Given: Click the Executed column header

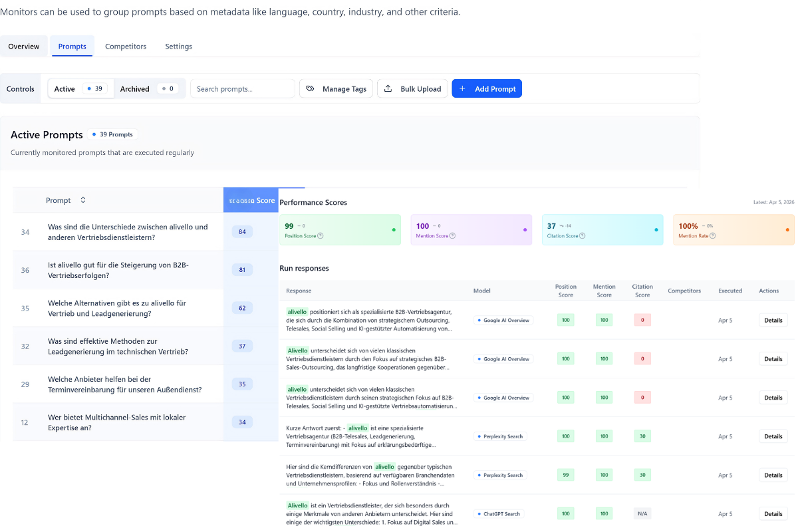Looking at the screenshot, I should 731,291.
